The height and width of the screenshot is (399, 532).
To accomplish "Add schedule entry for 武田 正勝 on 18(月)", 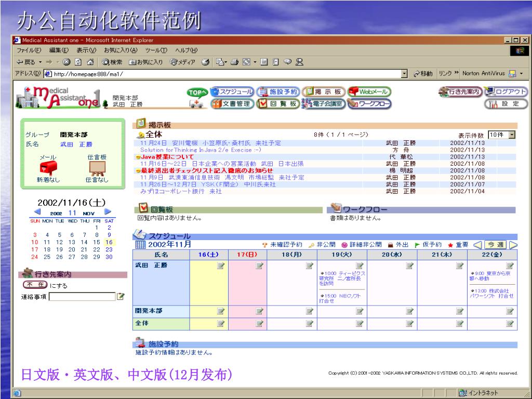I will [310, 265].
